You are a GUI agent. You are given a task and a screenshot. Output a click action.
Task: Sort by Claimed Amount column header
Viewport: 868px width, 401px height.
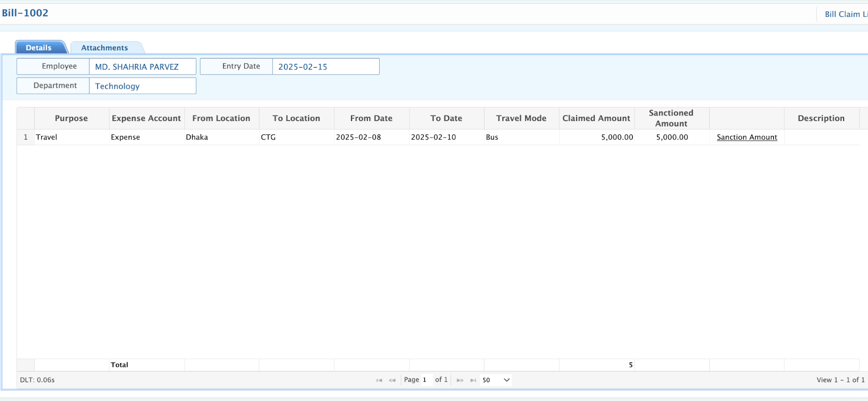[x=596, y=118]
